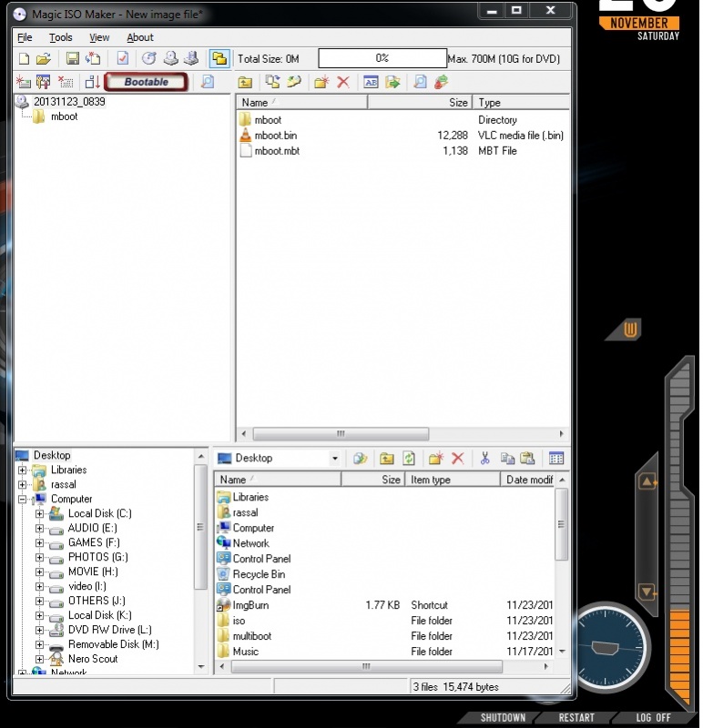The width and height of the screenshot is (703, 728).
Task: Click the New image file icon
Action: (x=25, y=59)
